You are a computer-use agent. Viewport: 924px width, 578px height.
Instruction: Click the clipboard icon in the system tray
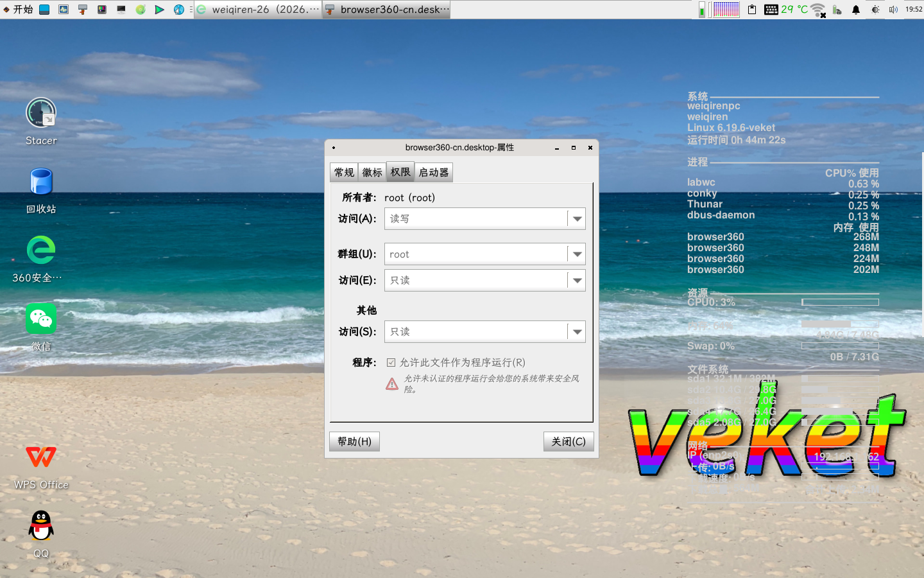click(x=751, y=10)
